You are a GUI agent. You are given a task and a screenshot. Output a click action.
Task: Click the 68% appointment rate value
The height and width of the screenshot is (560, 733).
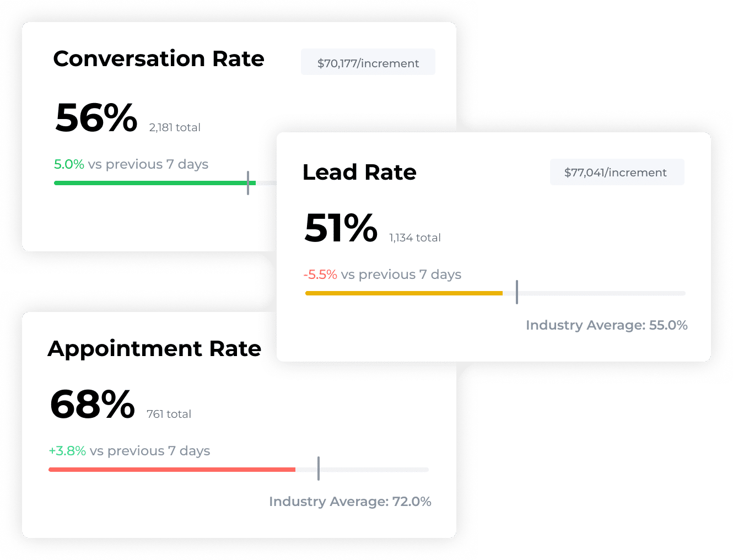pos(93,405)
